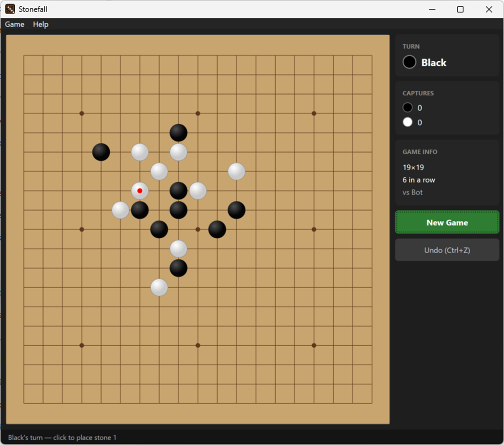This screenshot has width=504, height=445.
Task: Click the "vs Bot" text
Action: pyautogui.click(x=412, y=192)
